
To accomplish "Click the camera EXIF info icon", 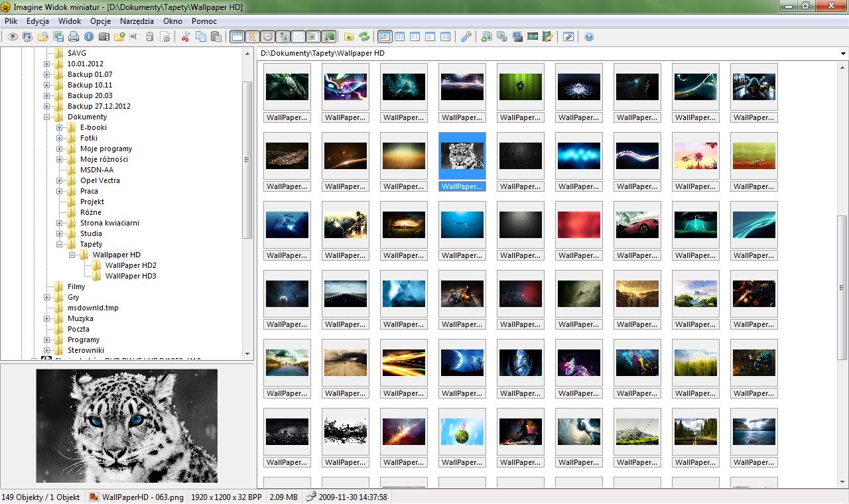I will (x=104, y=36).
